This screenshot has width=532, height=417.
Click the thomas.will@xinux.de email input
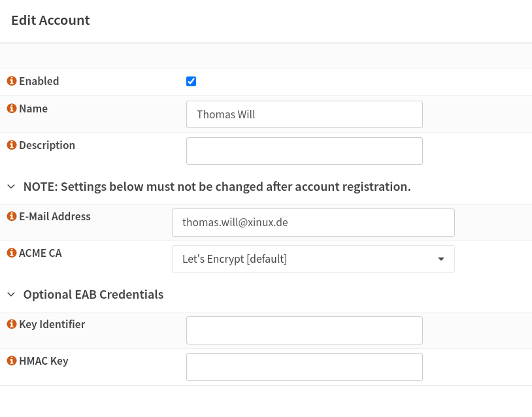(x=313, y=222)
